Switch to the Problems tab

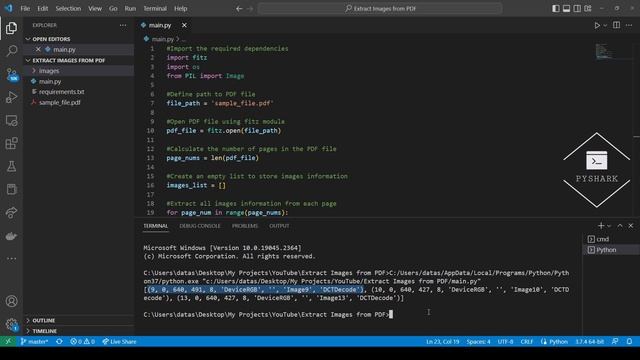point(245,226)
